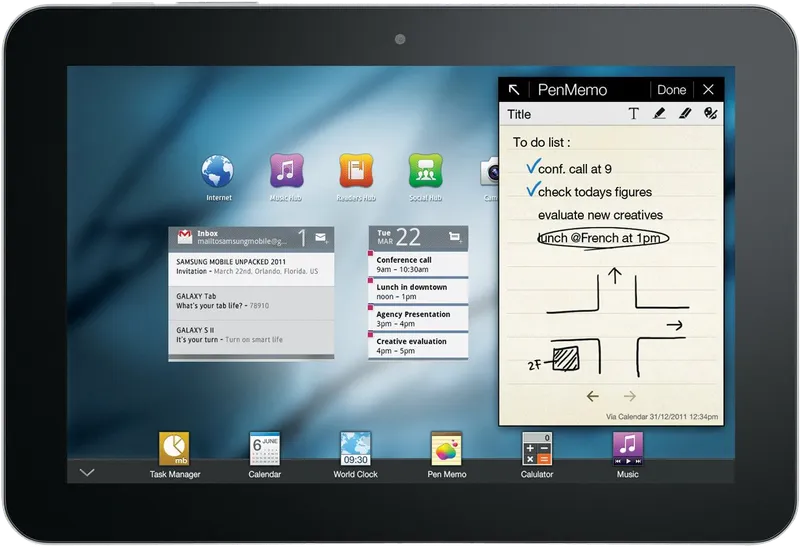Open the Lunch in downtown event
Image resolution: width=800 pixels, height=547 pixels.
pyautogui.click(x=418, y=291)
